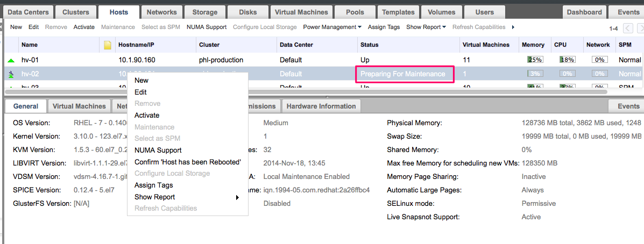Open the Dashboard tab at top right
This screenshot has width=644, height=244.
point(584,12)
